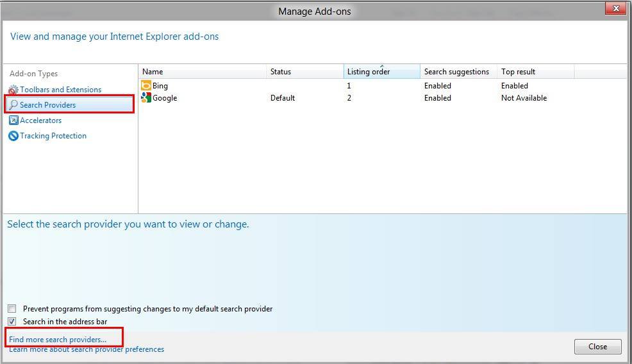This screenshot has height=364, width=632.
Task: Close the Manage Add-ons window with X
Action: (x=616, y=8)
